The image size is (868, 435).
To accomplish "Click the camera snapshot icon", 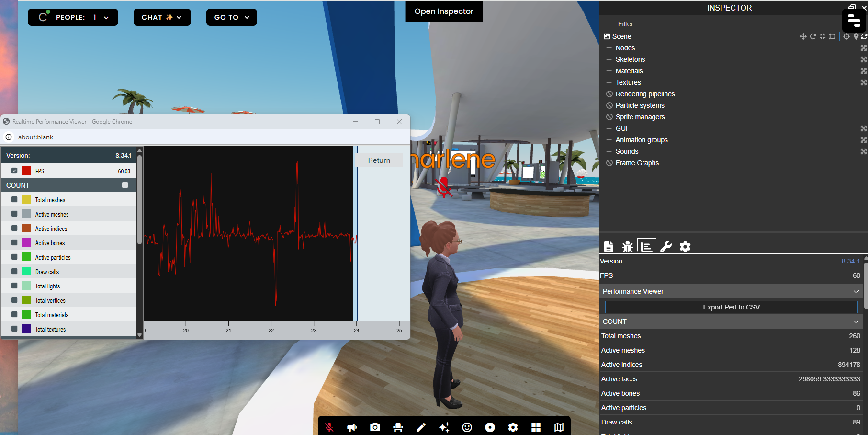I will (375, 427).
